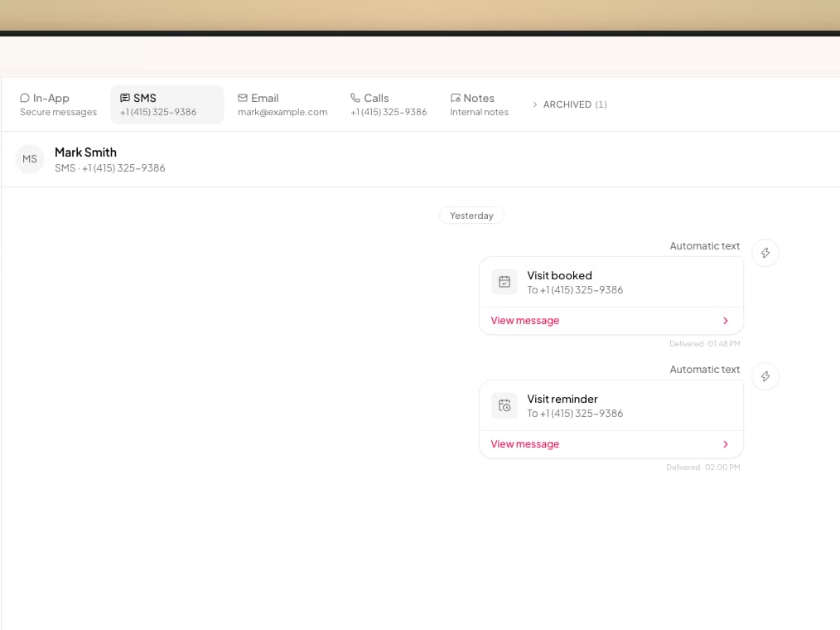Switch to the Email tab
This screenshot has height=630, width=840.
click(282, 104)
